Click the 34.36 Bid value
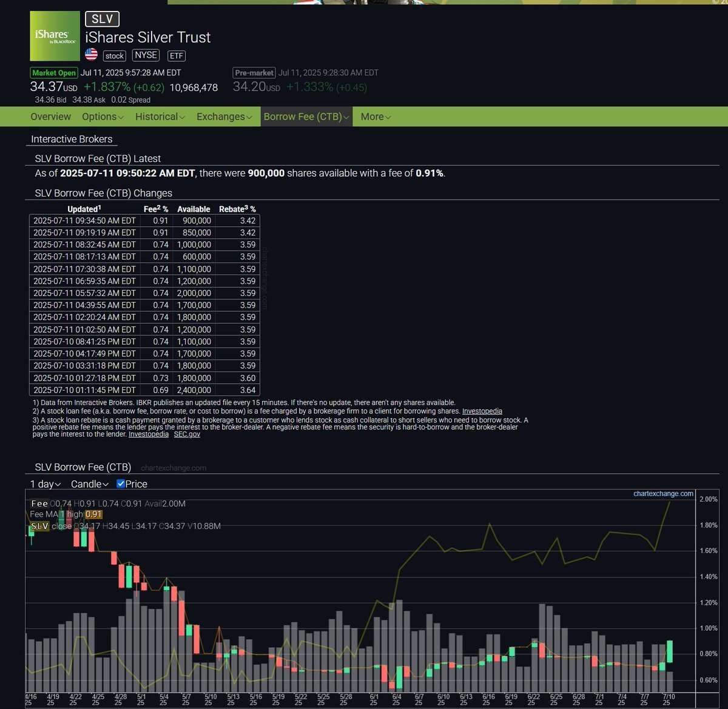728x709 pixels. (x=50, y=99)
